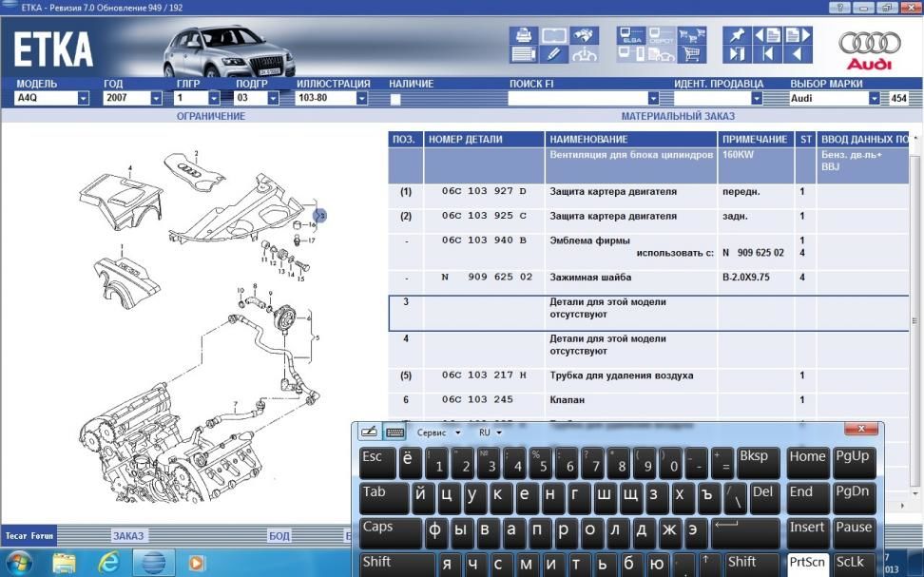Toggle the НАЛИЧИЕ checkbox

coord(395,99)
